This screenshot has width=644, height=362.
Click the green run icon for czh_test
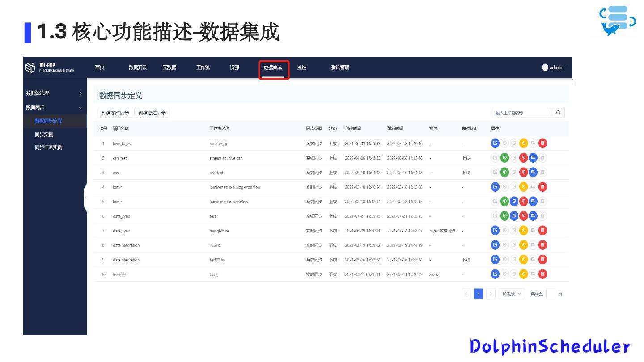(x=504, y=158)
